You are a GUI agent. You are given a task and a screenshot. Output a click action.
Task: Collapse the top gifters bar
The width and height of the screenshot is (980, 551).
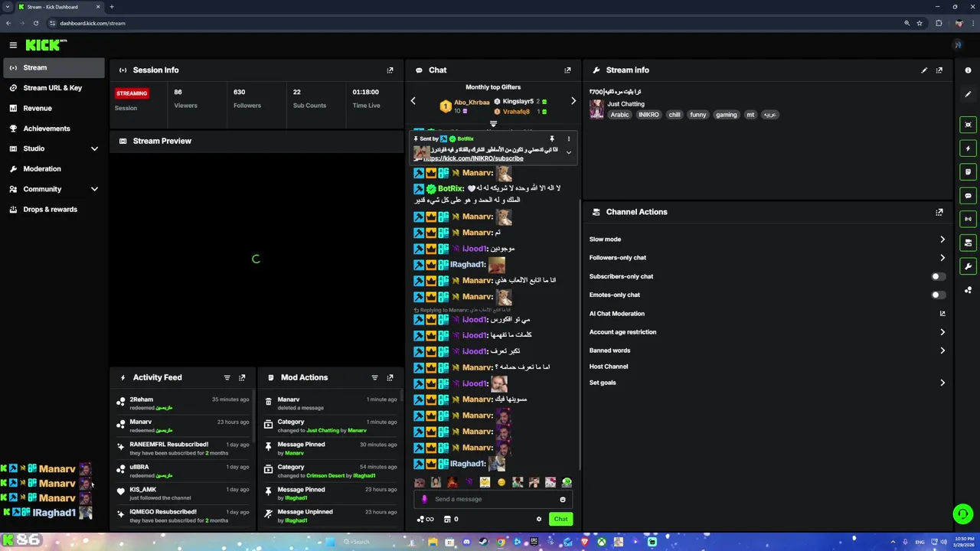coord(493,124)
